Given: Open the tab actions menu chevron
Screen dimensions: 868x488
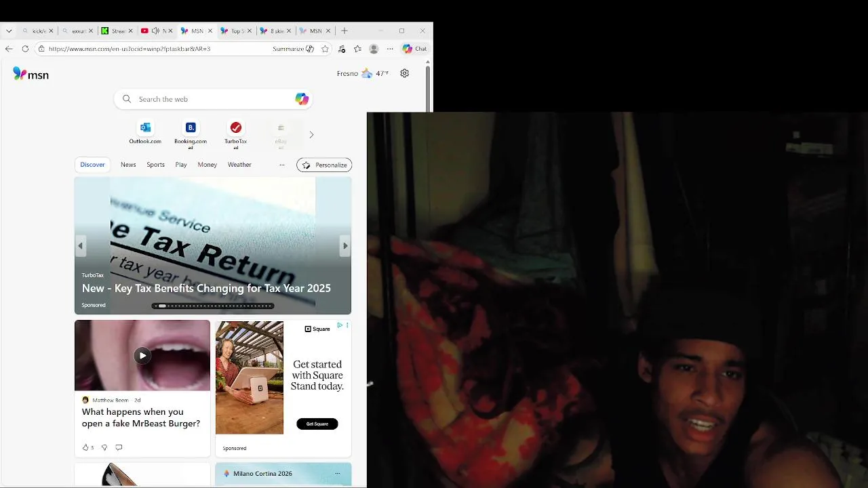Looking at the screenshot, I should pyautogui.click(x=9, y=31).
